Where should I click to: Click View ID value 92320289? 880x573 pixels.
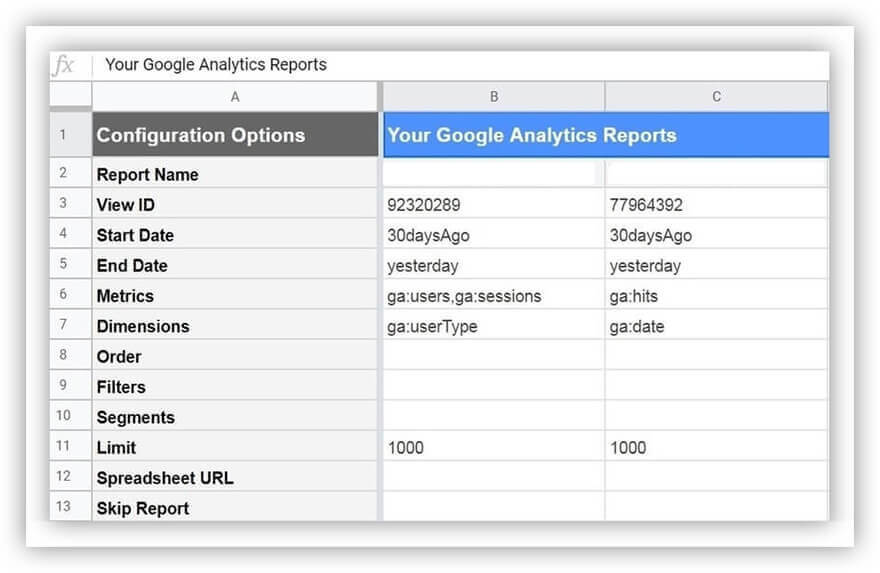coord(494,203)
